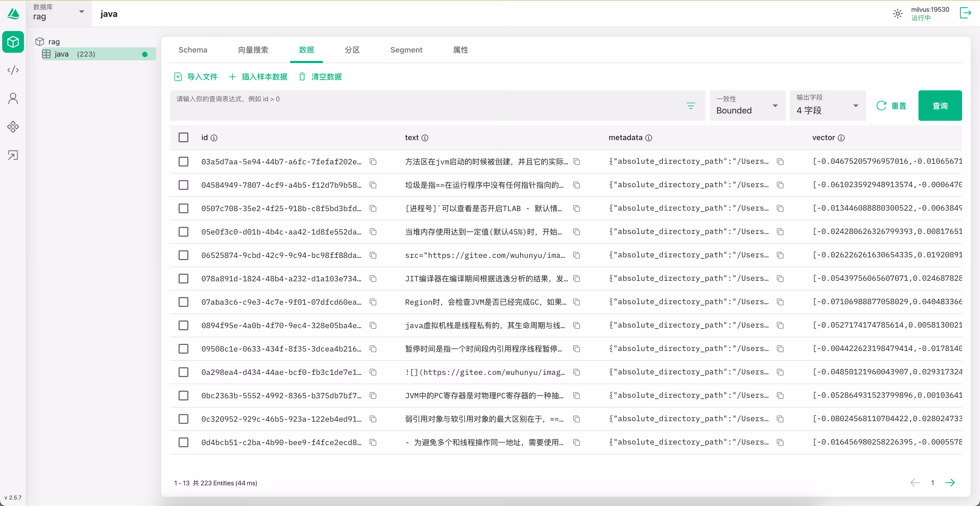The image size is (980, 506).
Task: Go to next page arrow
Action: point(950,482)
